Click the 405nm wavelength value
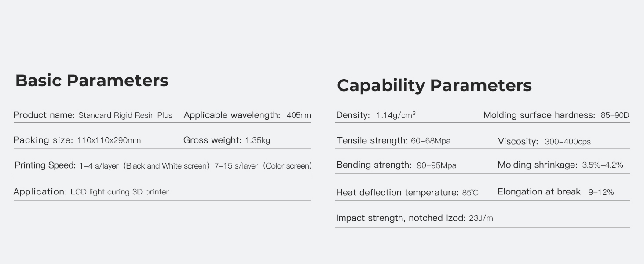 [x=299, y=116]
